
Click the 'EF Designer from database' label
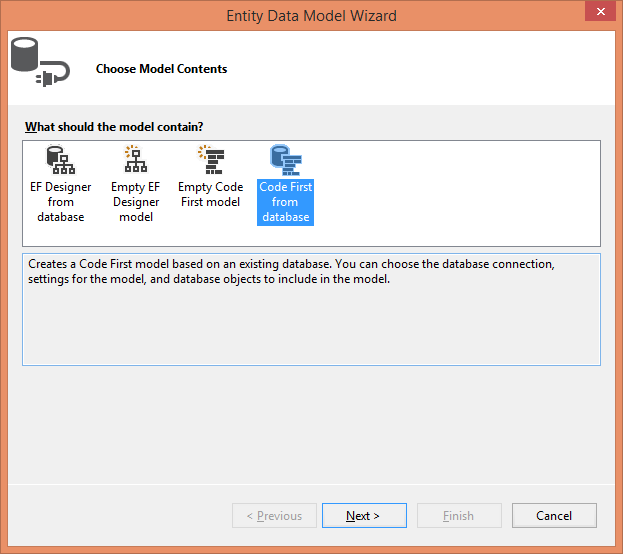tap(61, 202)
